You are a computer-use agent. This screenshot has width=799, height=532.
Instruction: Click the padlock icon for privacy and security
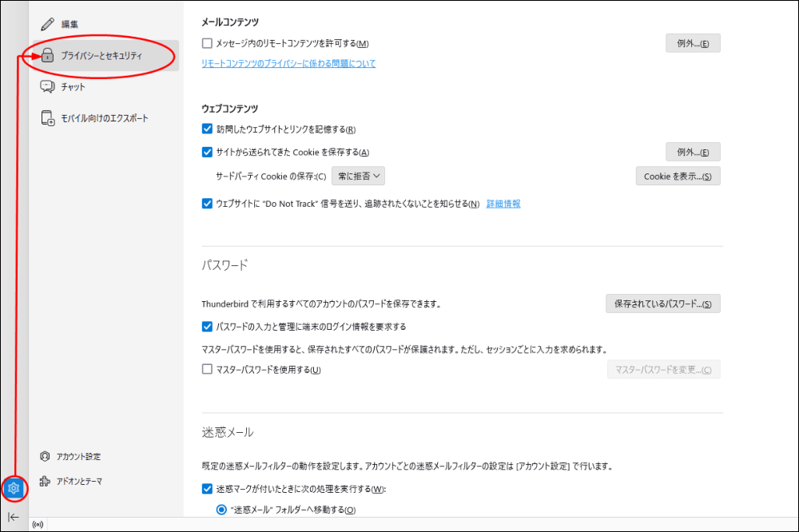click(47, 55)
